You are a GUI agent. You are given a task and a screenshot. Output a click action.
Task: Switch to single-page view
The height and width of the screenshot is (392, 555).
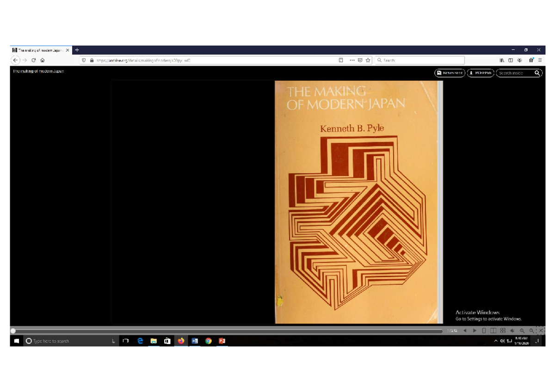click(484, 331)
